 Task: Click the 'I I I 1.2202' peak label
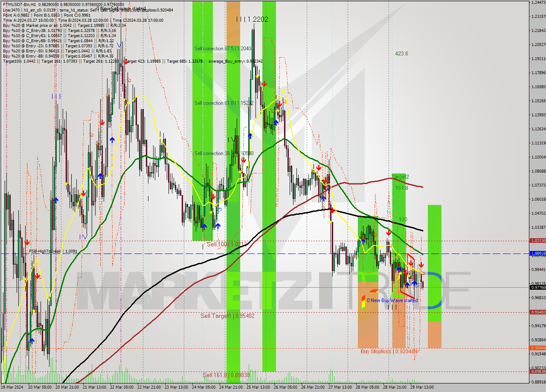(253, 19)
